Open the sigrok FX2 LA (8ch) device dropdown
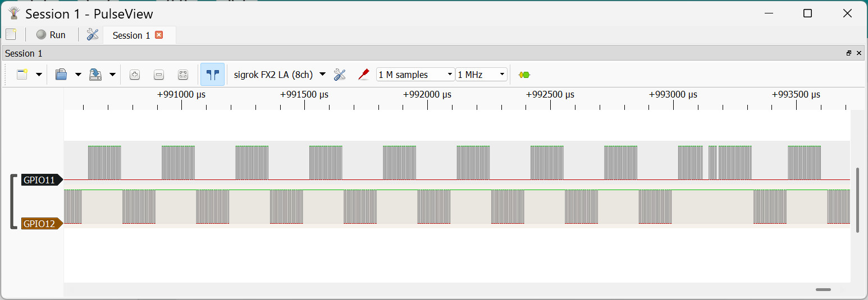This screenshot has height=300, width=868. tap(280, 75)
